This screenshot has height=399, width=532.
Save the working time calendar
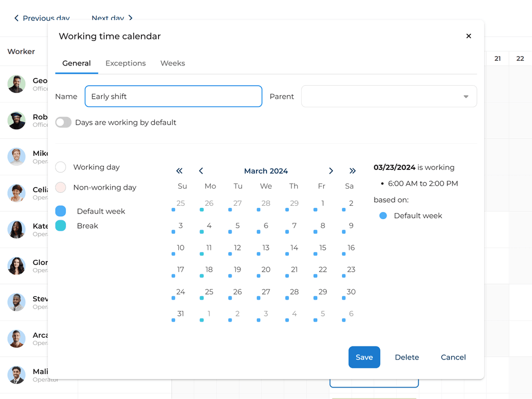click(x=364, y=357)
